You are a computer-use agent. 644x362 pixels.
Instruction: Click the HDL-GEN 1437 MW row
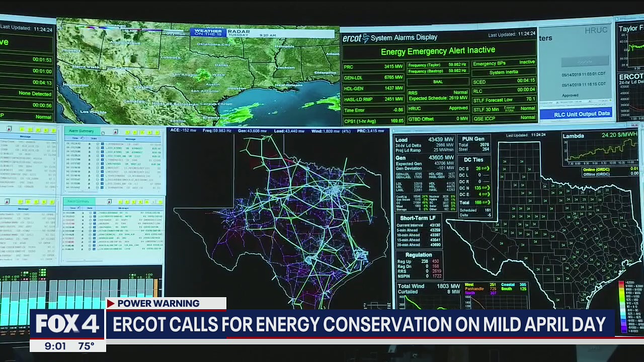pos(373,88)
